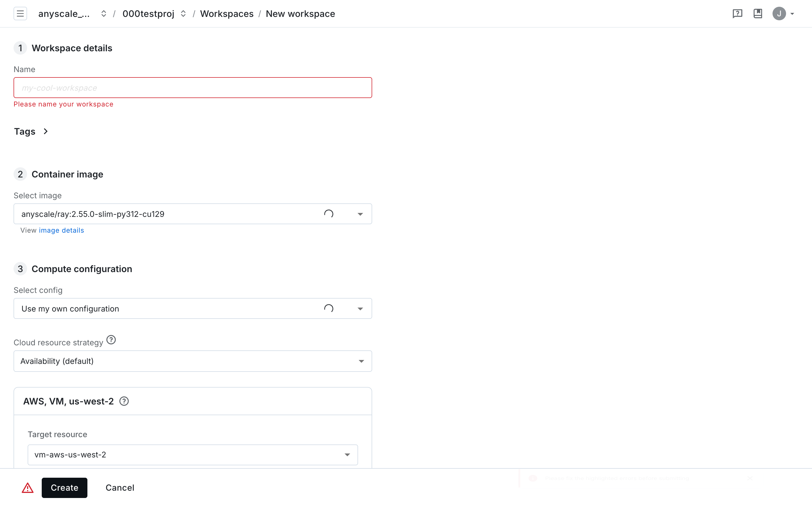The image size is (812, 507).
Task: Click help icon beside AWS, VM, us-west-2
Action: coord(124,401)
